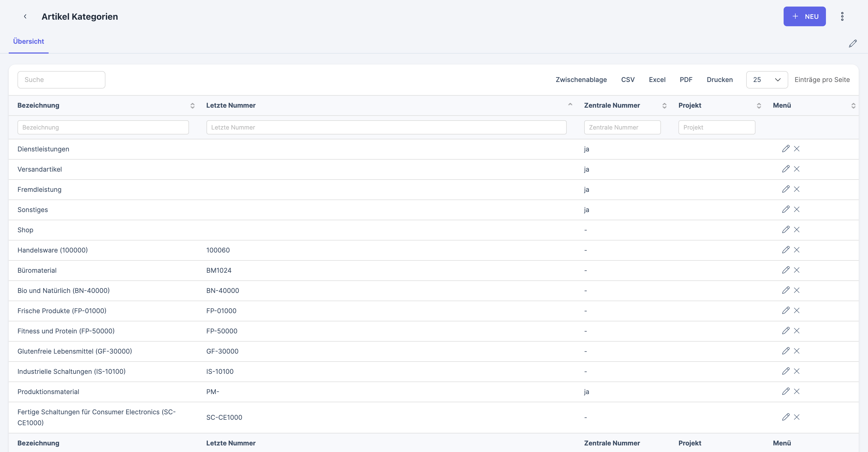The width and height of the screenshot is (868, 452).
Task: Delete the Shop category entry
Action: [796, 230]
